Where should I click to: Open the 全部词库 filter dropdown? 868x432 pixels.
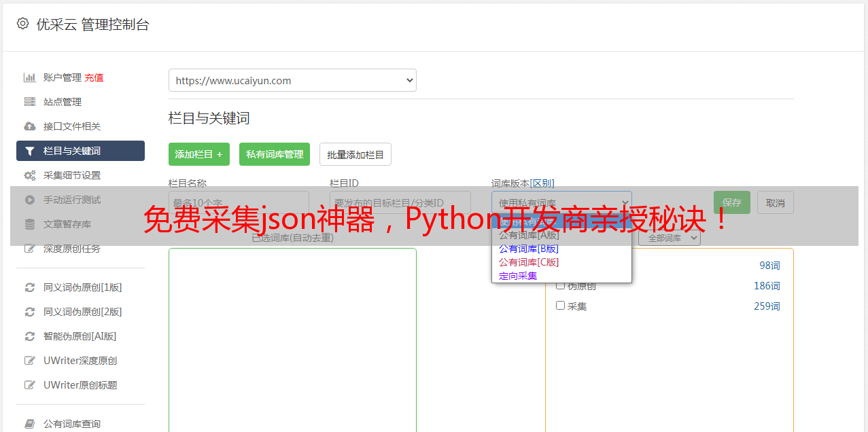point(670,238)
